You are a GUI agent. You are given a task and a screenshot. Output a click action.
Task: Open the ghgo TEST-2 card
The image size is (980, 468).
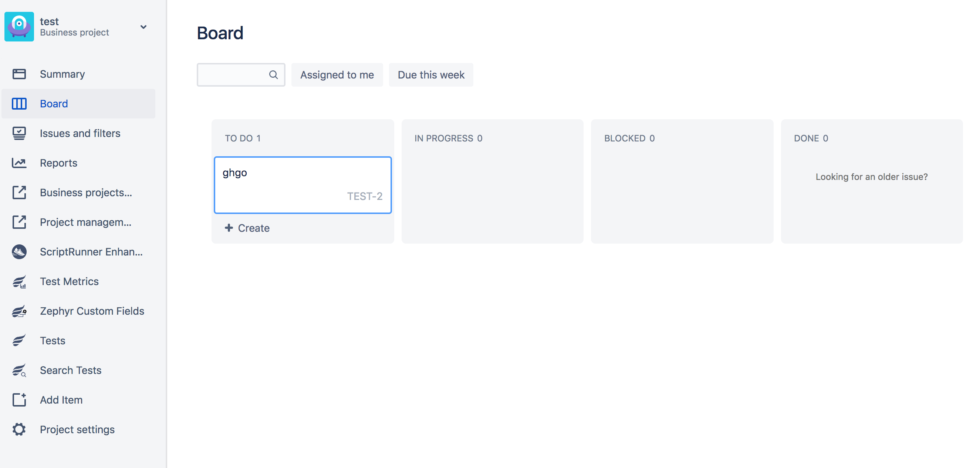click(x=303, y=185)
